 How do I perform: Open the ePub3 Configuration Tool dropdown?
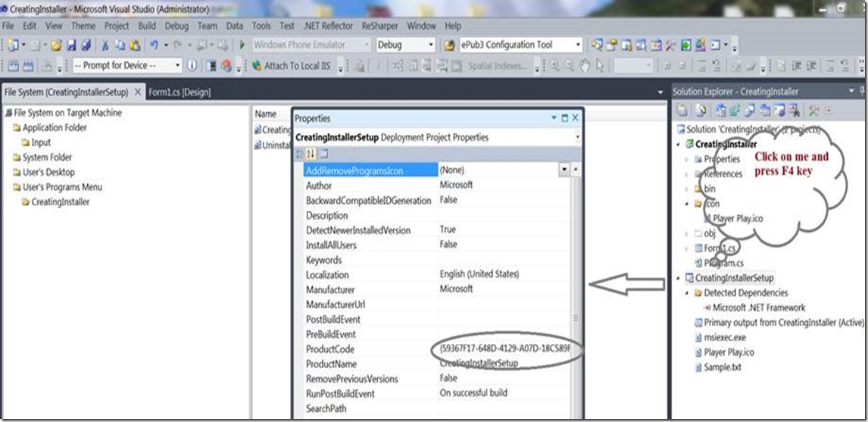click(x=578, y=45)
